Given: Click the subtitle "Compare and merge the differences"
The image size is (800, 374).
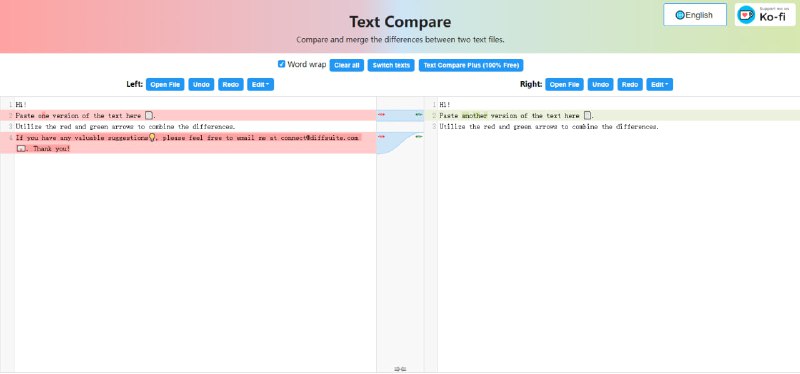Looking at the screenshot, I should tap(400, 39).
